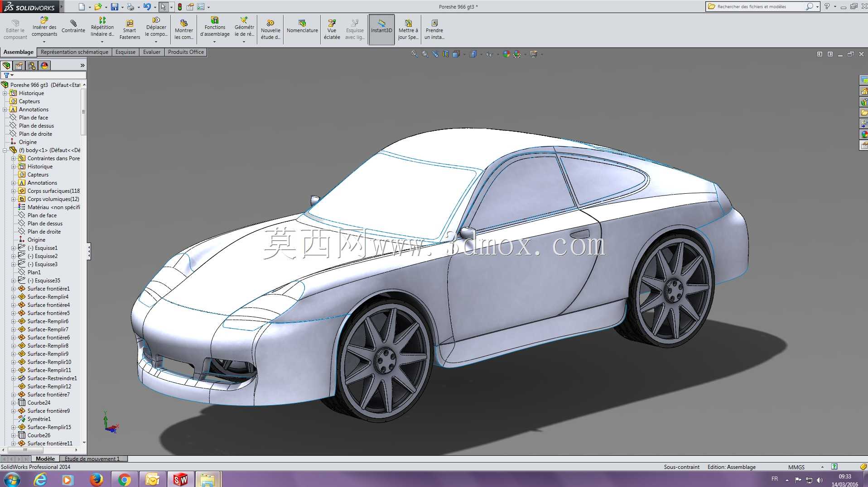Screen dimensions: 868x487
Task: Start a Nouvelle étude de mouvement
Action: (x=270, y=30)
